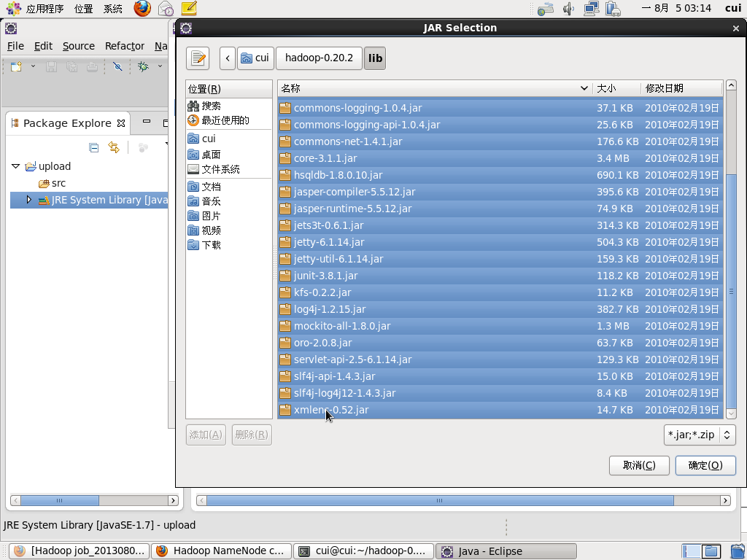The image size is (747, 560).
Task: Go back with the path arrow
Action: (x=228, y=58)
